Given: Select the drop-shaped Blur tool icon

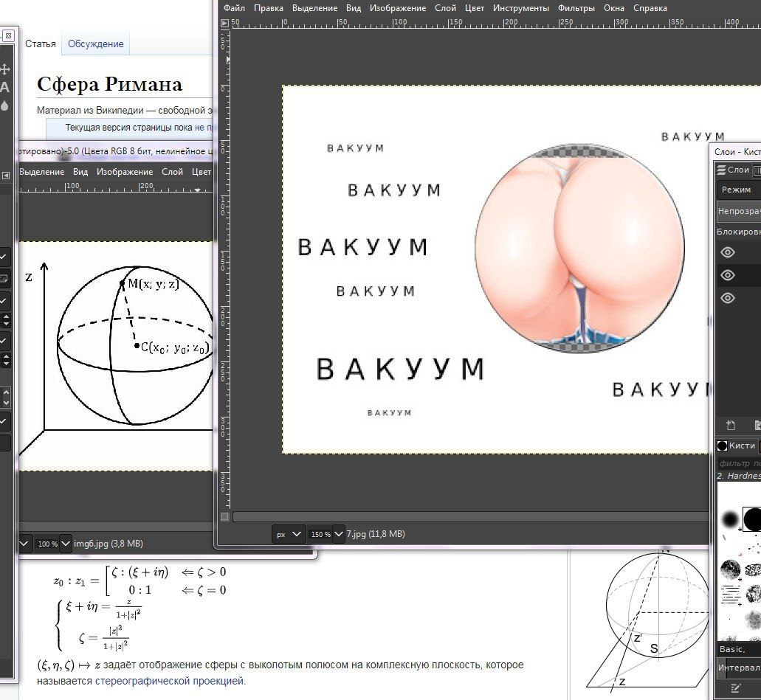Looking at the screenshot, I should (x=4, y=105).
